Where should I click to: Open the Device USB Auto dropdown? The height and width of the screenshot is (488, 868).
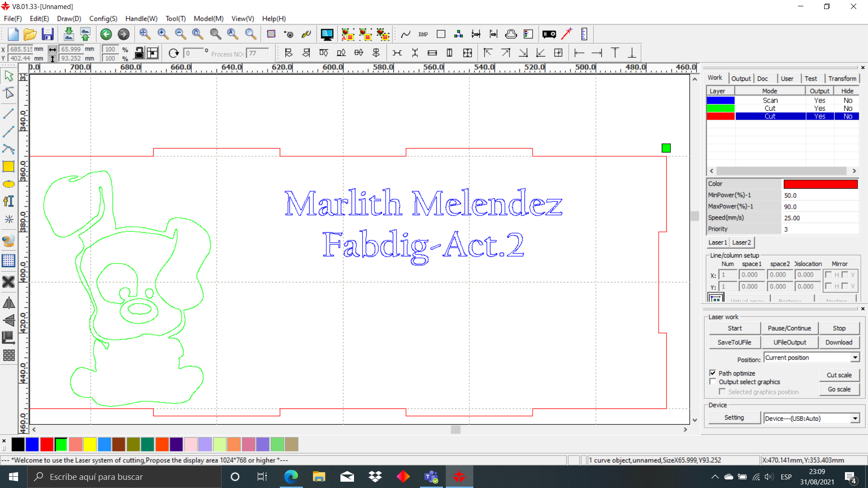tap(855, 418)
